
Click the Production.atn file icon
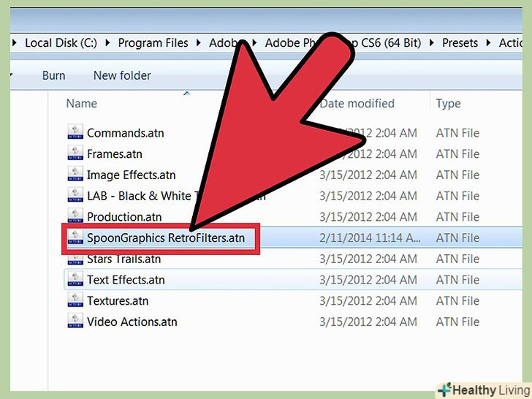tap(75, 216)
